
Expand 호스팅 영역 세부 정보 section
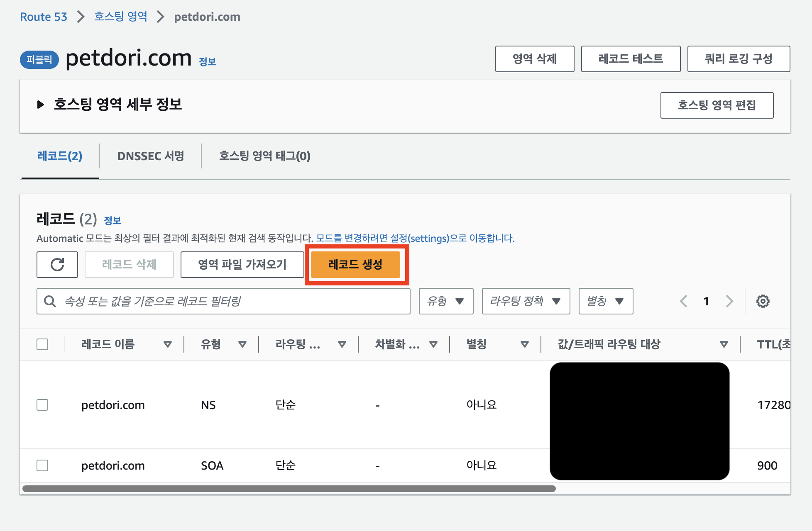pos(41,105)
